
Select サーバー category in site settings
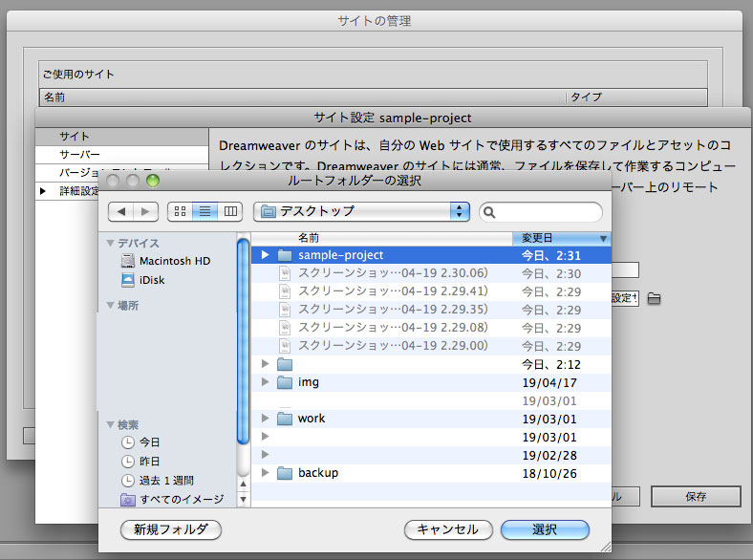point(122,155)
